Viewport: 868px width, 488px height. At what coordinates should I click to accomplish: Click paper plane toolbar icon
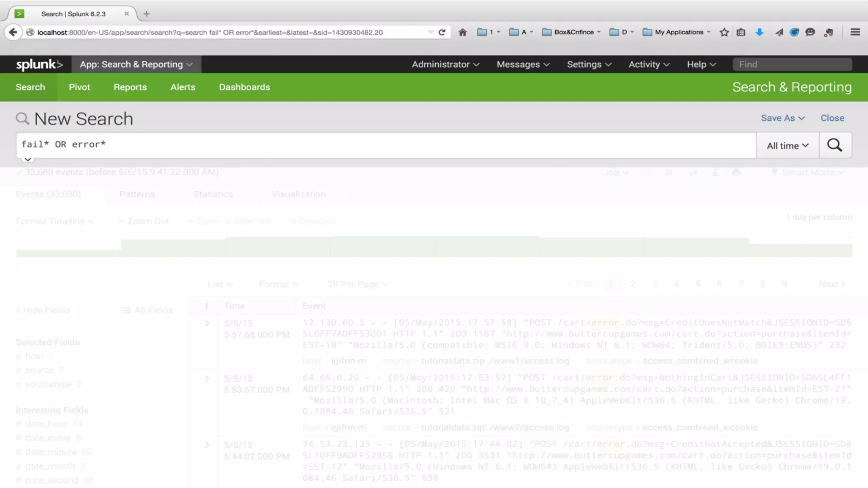coord(779,32)
